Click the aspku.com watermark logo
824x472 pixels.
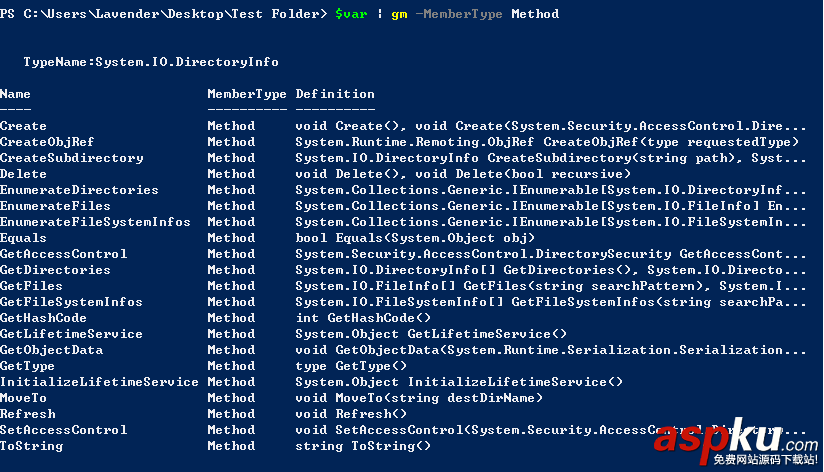(x=758, y=438)
